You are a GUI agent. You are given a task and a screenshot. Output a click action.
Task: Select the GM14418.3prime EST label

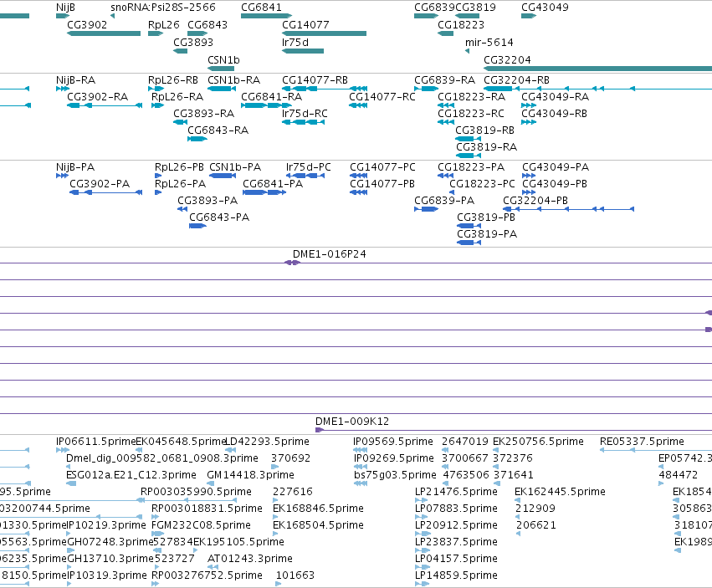coord(250,475)
